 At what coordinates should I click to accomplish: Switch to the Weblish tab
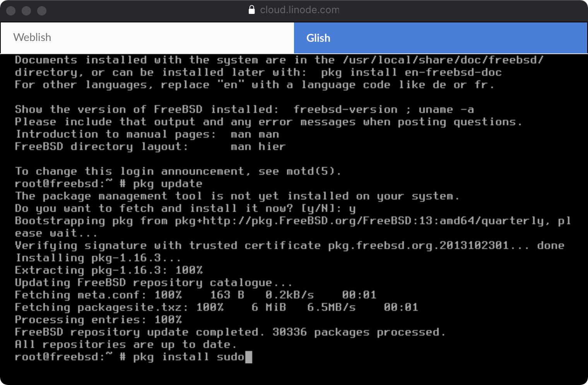click(x=147, y=37)
